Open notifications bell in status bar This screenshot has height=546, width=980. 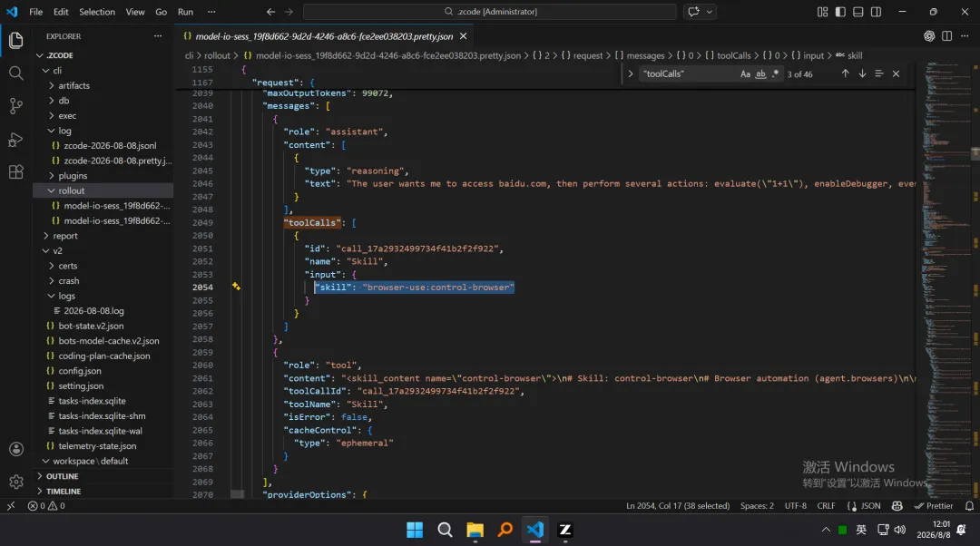969,506
